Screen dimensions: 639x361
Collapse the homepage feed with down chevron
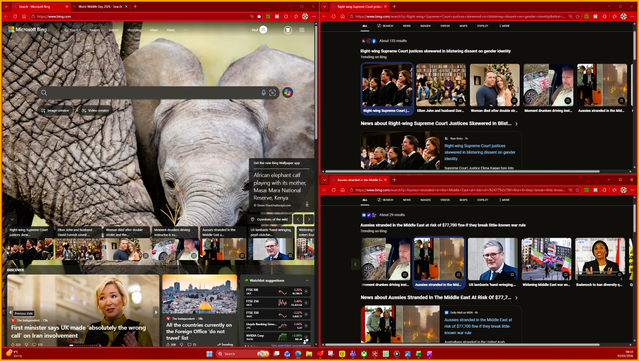12,219
